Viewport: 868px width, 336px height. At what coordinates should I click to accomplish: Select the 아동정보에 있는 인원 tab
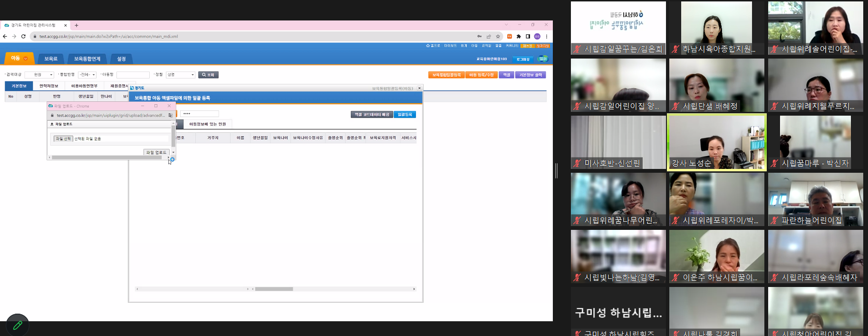tap(208, 124)
